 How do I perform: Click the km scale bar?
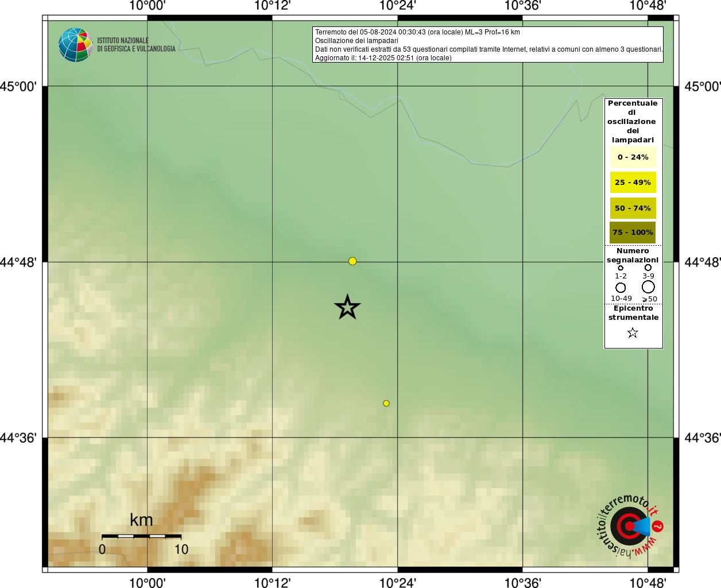[x=141, y=536]
